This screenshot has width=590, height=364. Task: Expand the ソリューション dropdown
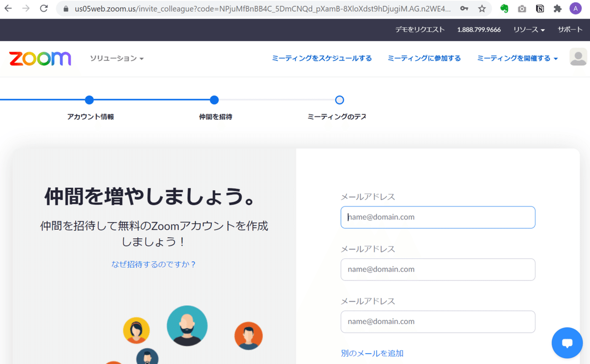click(117, 58)
